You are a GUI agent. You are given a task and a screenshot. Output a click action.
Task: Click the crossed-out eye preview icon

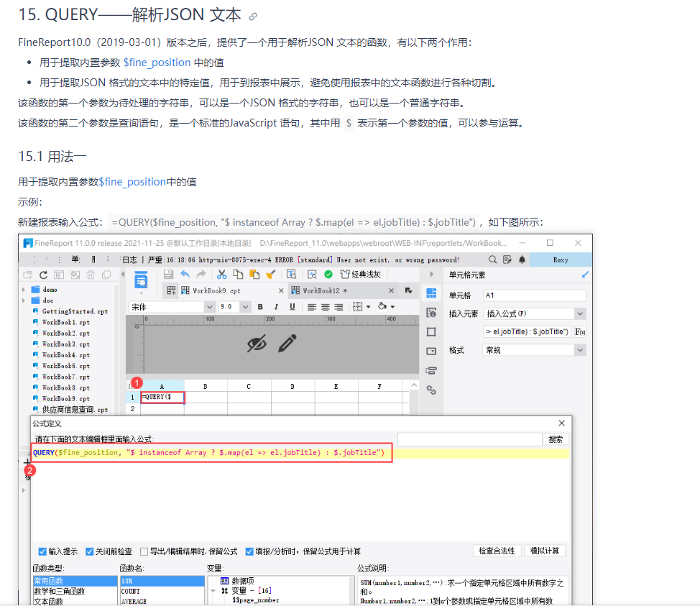coord(257,344)
